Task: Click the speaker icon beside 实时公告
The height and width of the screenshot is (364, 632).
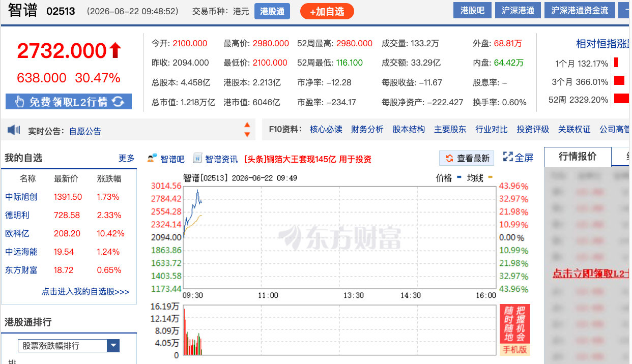Action: (x=14, y=130)
